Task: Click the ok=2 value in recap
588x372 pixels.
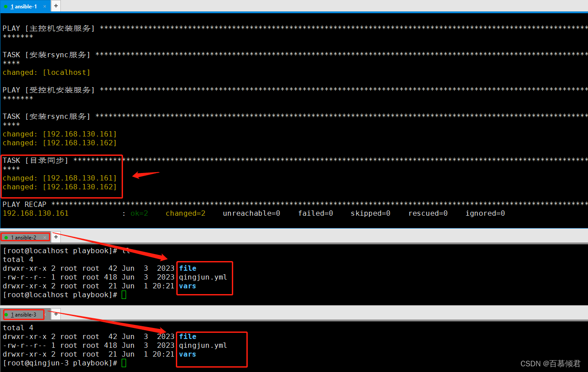Action: 139,214
